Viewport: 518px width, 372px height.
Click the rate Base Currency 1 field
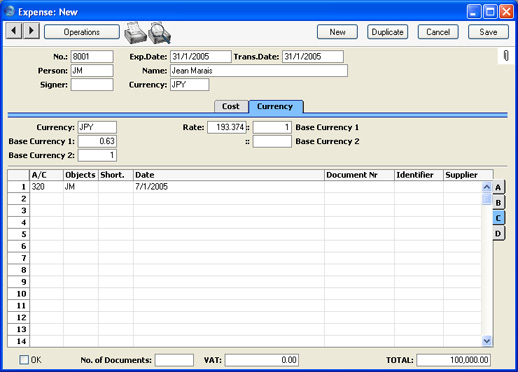[272, 127]
